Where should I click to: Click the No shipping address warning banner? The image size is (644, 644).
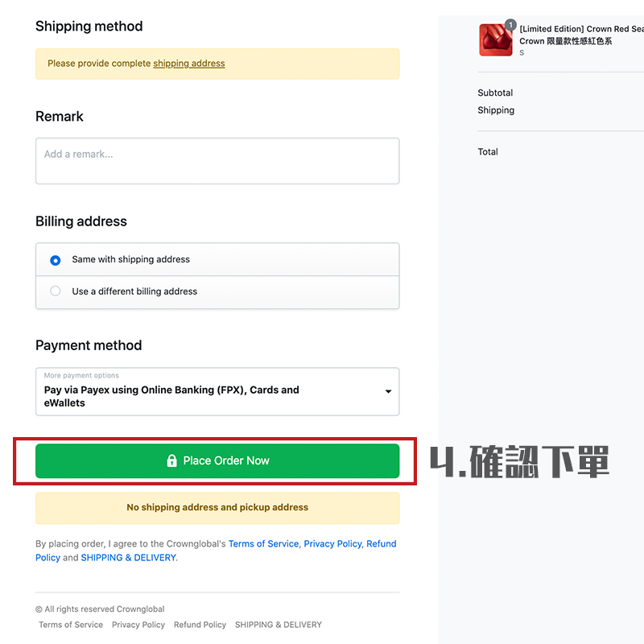coord(217,508)
